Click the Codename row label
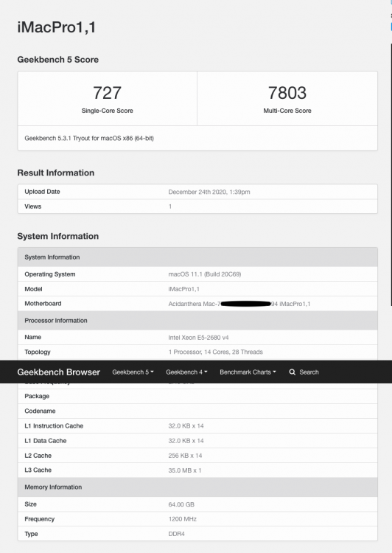This screenshot has height=553, width=392. tap(40, 411)
